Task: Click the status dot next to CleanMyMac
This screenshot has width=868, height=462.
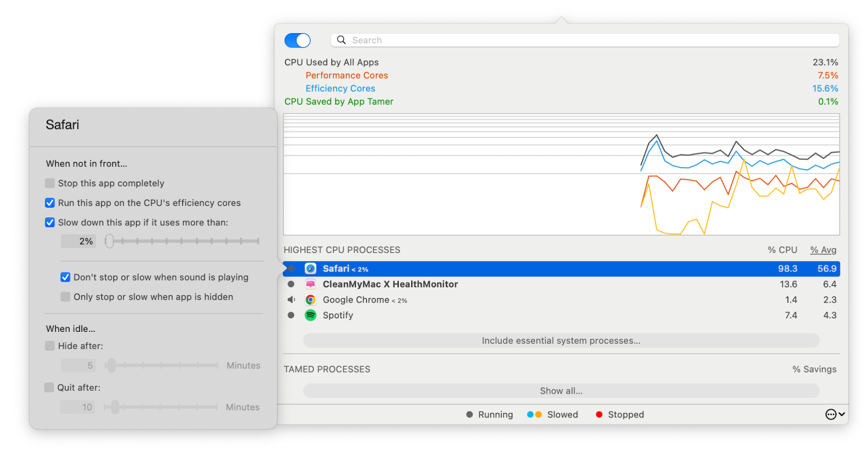Action: pyautogui.click(x=291, y=284)
